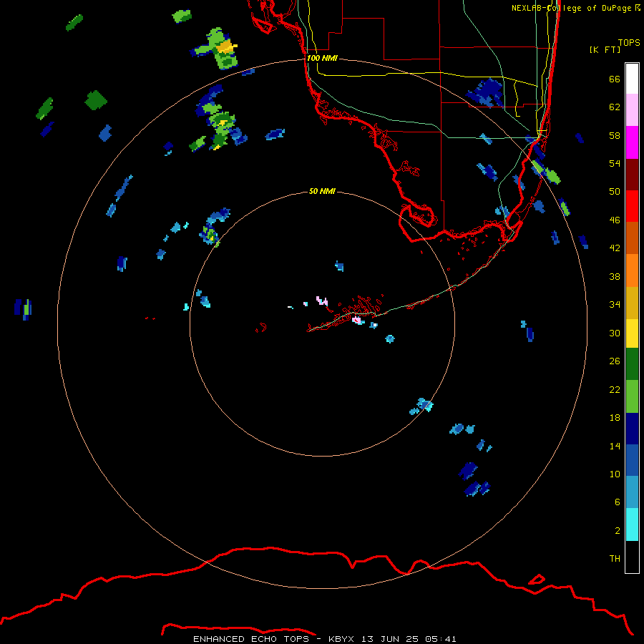This screenshot has height=644, width=644.
Task: Click the "46" scale label
Action: [x=615, y=220]
